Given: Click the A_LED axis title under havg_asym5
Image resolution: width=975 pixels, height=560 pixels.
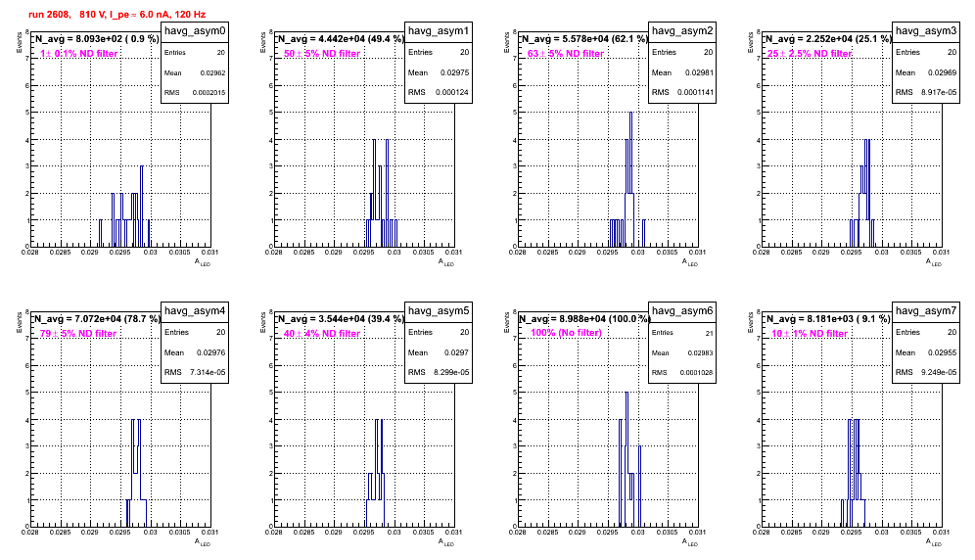Looking at the screenshot, I should pyautogui.click(x=446, y=542).
